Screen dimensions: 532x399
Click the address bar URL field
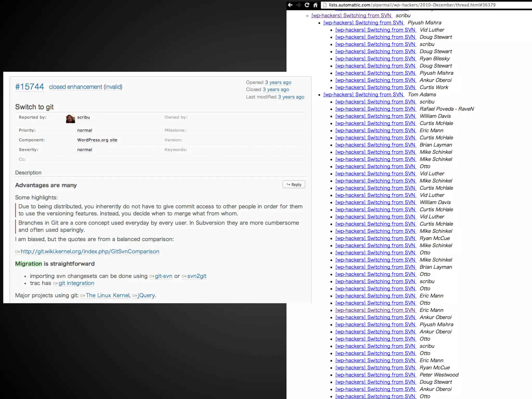point(412,5)
